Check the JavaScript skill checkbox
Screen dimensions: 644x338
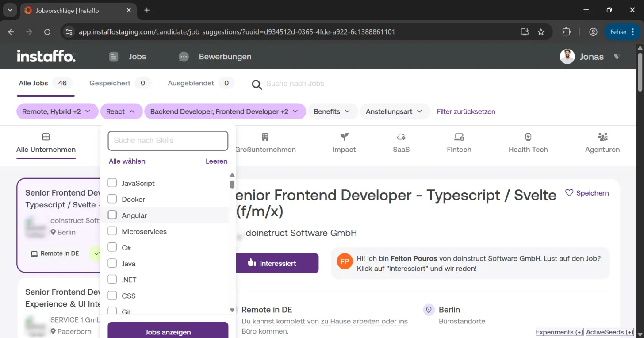pos(112,183)
